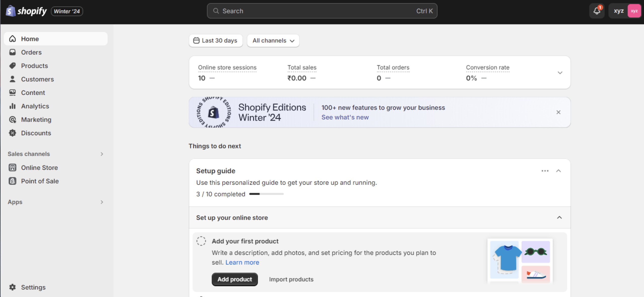The width and height of the screenshot is (644, 297).
Task: Mark Add your first product as done
Action: point(201,241)
